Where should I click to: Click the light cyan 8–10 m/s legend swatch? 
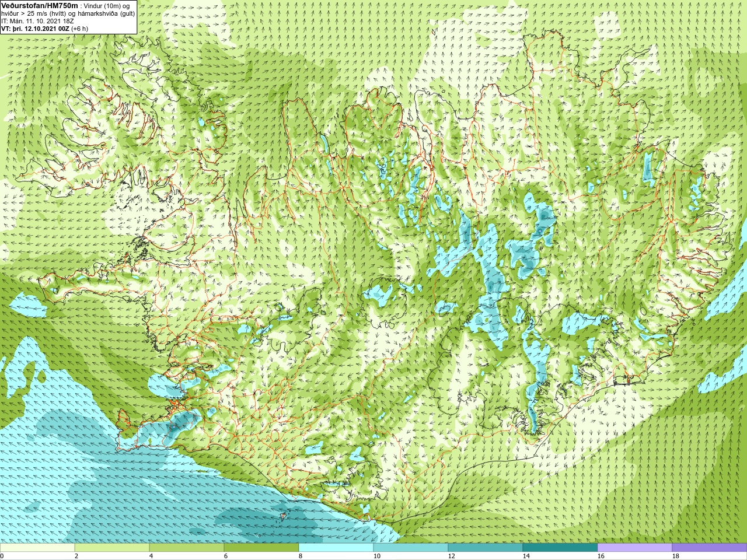[x=336, y=548]
